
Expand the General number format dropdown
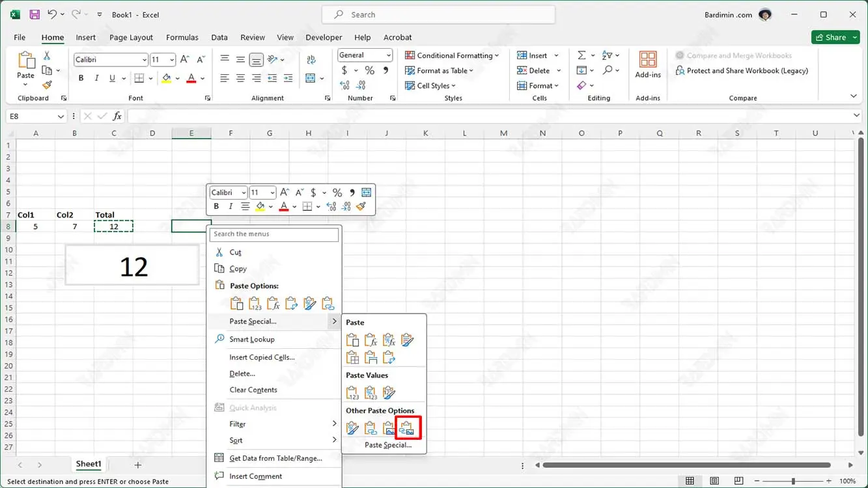pyautogui.click(x=365, y=55)
